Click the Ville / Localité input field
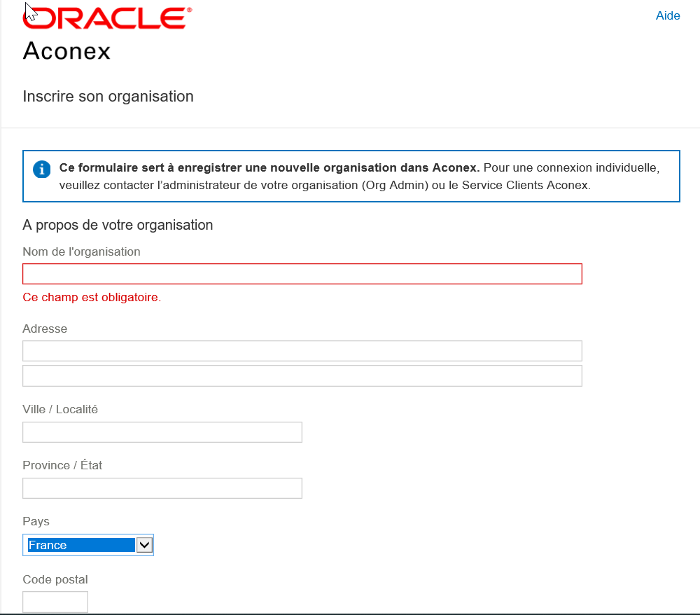The image size is (700, 615). pyautogui.click(x=162, y=432)
